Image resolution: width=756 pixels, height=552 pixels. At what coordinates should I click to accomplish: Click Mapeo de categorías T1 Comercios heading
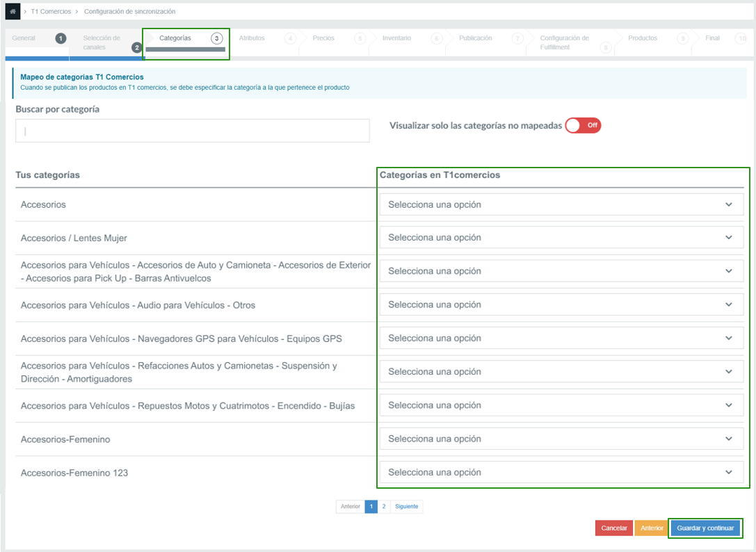point(82,77)
